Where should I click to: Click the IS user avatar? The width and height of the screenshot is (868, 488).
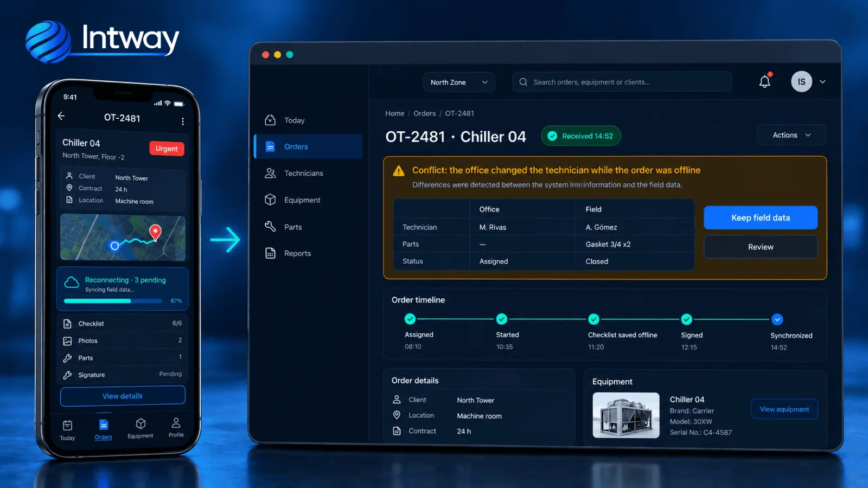click(x=801, y=82)
